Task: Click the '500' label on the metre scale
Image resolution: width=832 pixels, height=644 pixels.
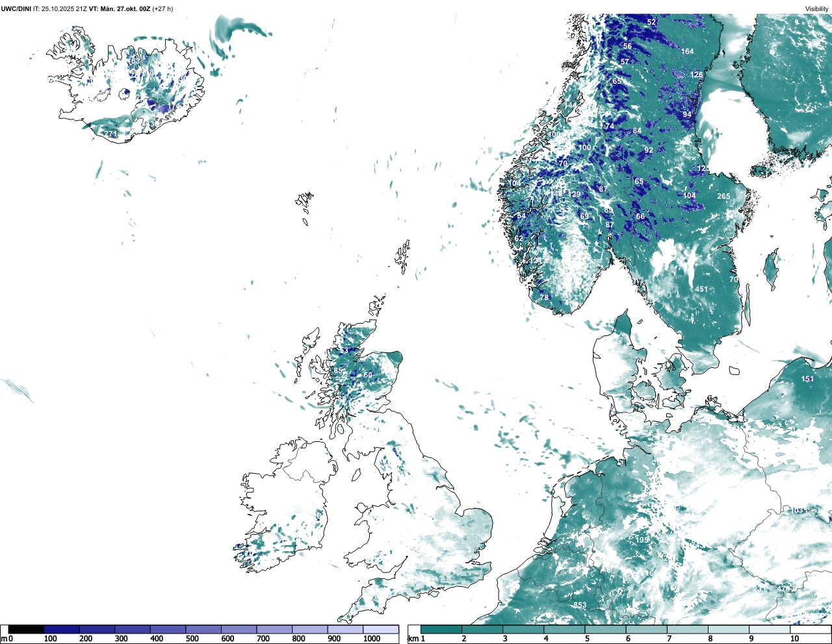Action: click(192, 639)
